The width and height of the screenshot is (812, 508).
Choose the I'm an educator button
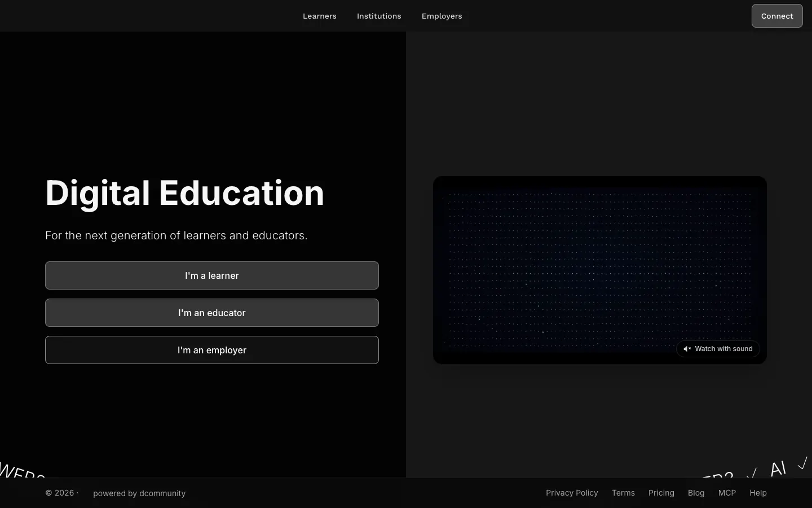[212, 313]
